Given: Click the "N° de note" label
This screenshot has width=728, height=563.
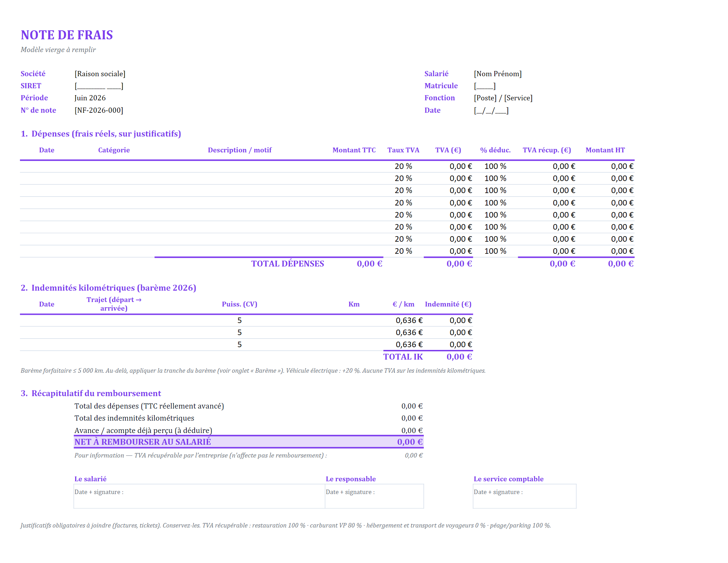Looking at the screenshot, I should coord(38,110).
